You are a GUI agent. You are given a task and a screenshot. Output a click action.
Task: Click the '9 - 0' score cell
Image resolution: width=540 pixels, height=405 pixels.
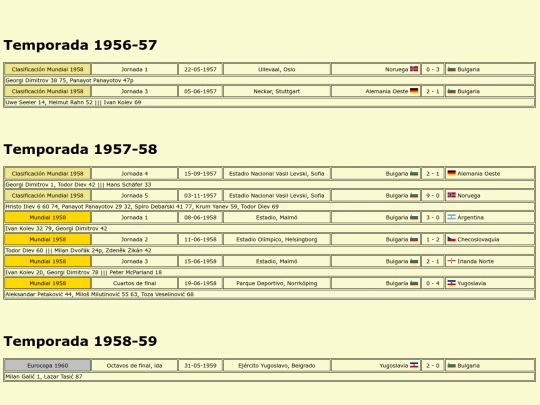coord(433,195)
